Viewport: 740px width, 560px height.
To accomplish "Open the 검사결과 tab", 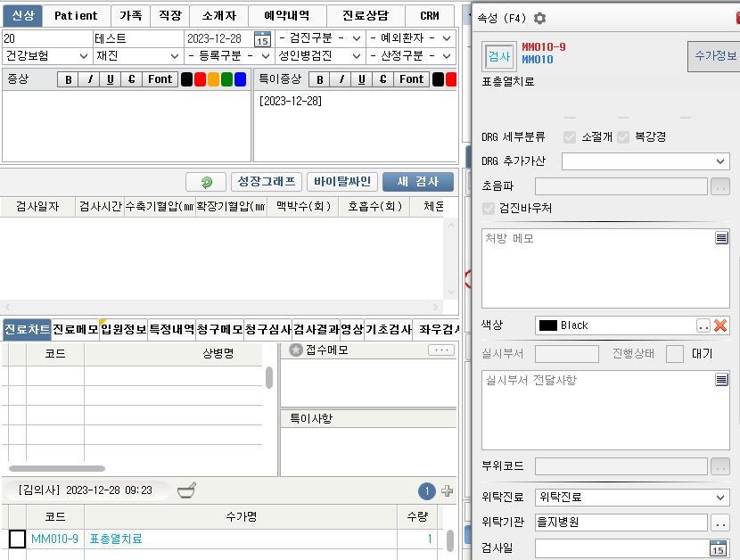I will (x=316, y=329).
